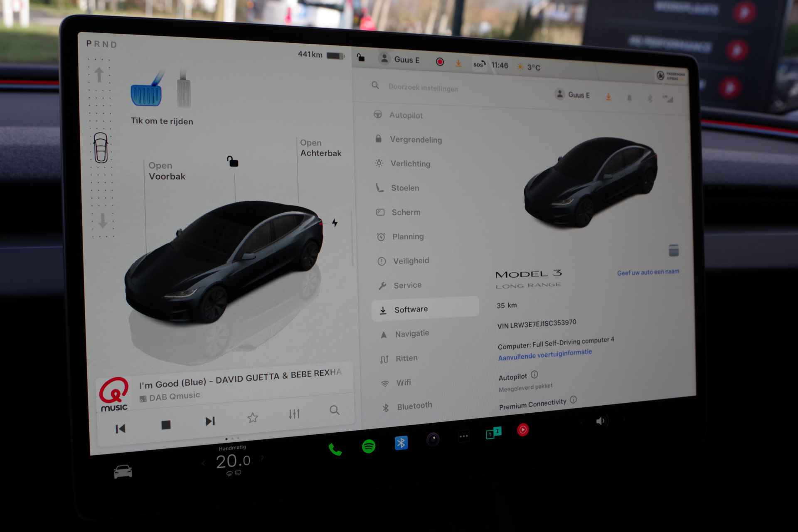The height and width of the screenshot is (532, 798).
Task: Toggle the volume speaker control
Action: tap(601, 422)
